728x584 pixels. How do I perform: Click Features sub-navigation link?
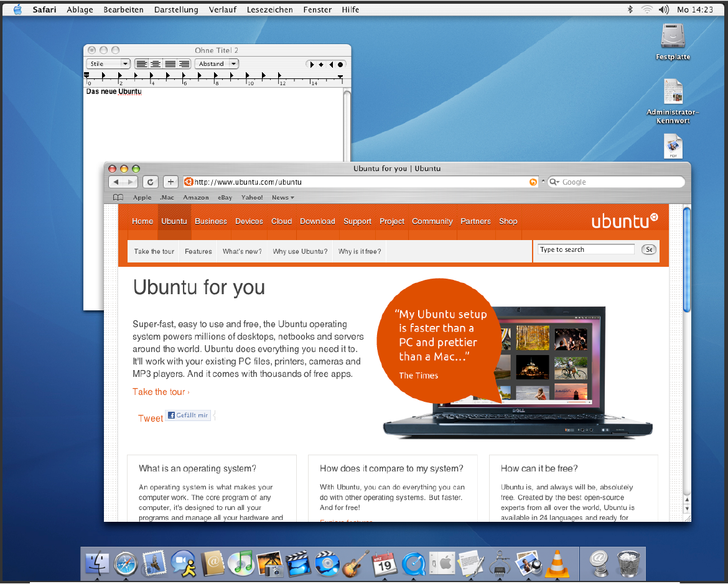tap(198, 251)
